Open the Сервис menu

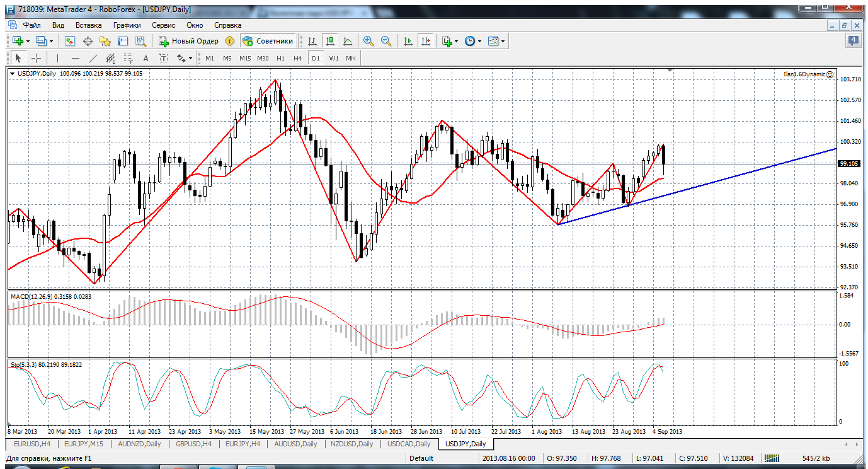coord(164,25)
